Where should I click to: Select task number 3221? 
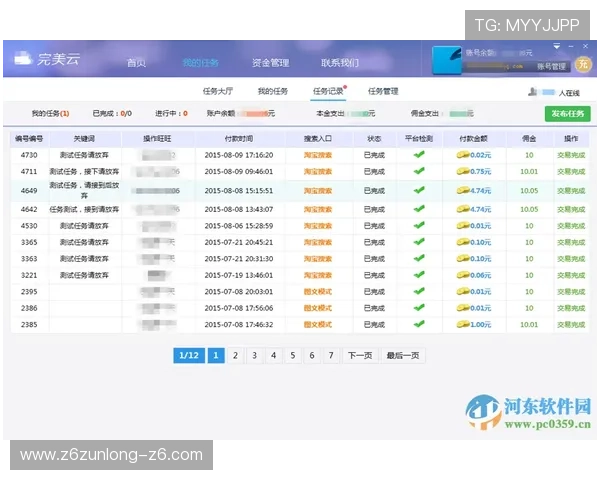[29, 275]
